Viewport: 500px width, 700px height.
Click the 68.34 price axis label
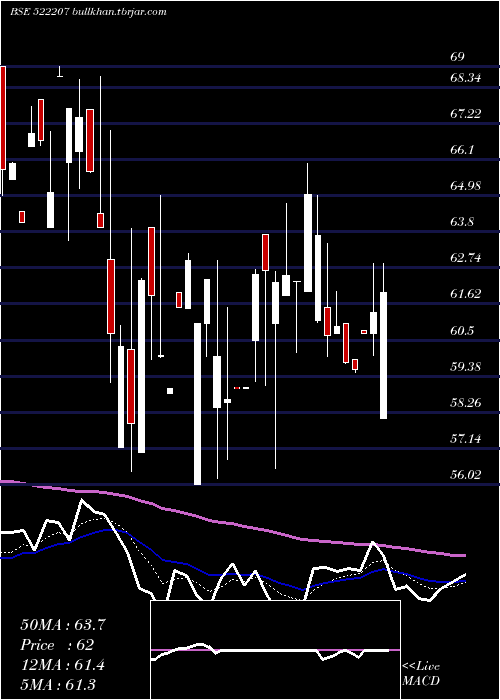466,78
